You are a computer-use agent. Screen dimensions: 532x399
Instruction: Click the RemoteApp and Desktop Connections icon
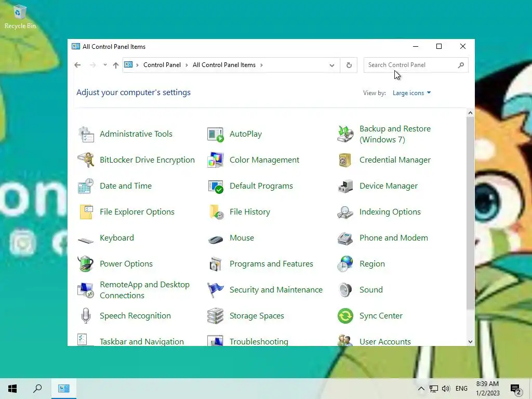point(86,290)
